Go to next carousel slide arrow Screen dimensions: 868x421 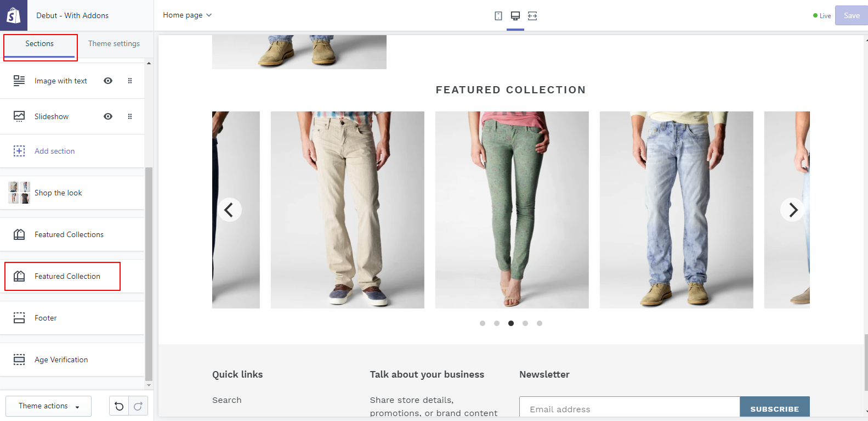pos(792,210)
